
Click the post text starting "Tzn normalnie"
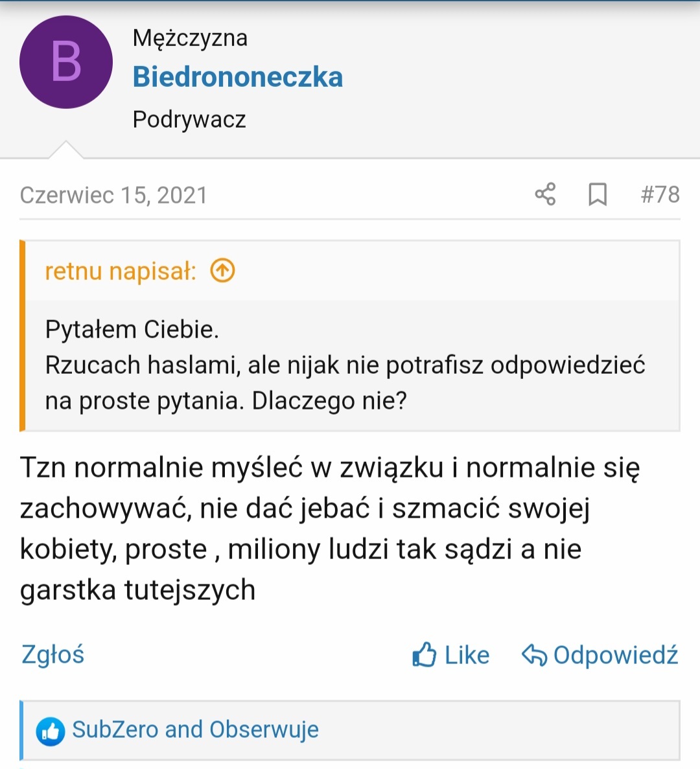pos(330,528)
